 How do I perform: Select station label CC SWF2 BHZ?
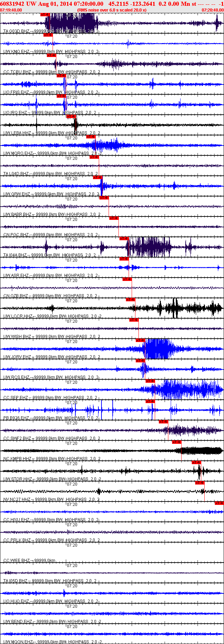(x=17, y=438)
